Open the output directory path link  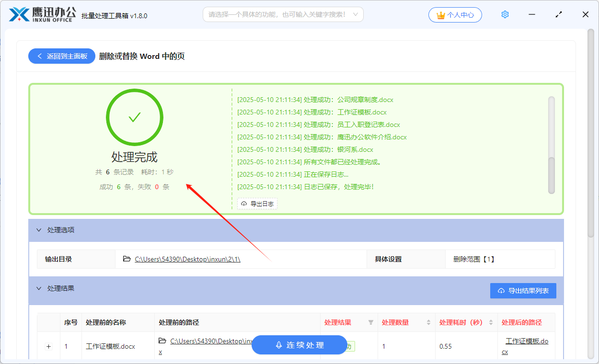point(187,259)
